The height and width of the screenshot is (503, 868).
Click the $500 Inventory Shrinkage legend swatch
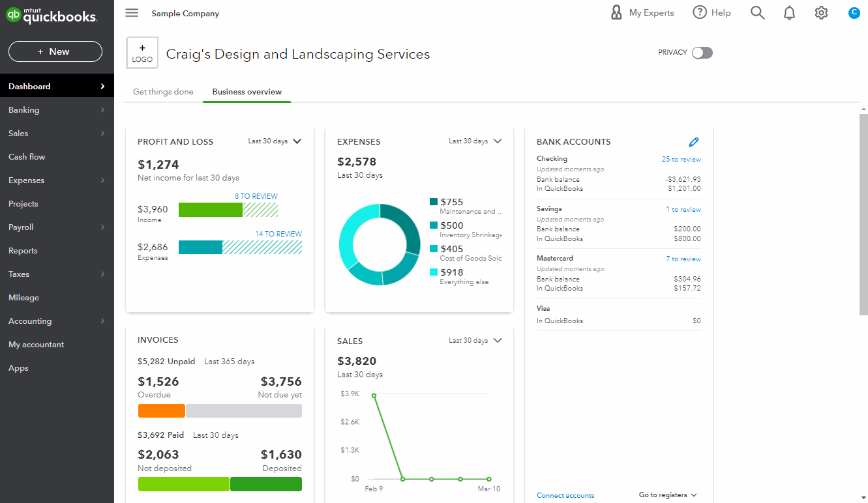(x=434, y=225)
